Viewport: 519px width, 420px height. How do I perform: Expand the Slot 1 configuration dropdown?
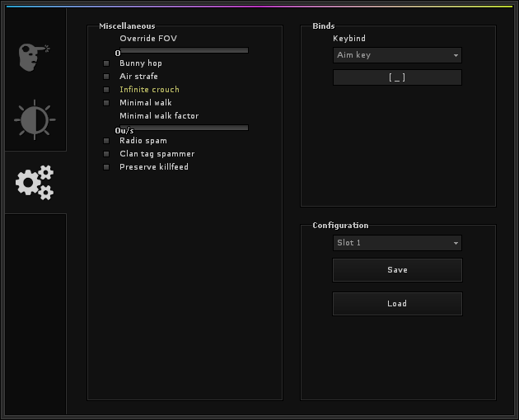coord(397,243)
